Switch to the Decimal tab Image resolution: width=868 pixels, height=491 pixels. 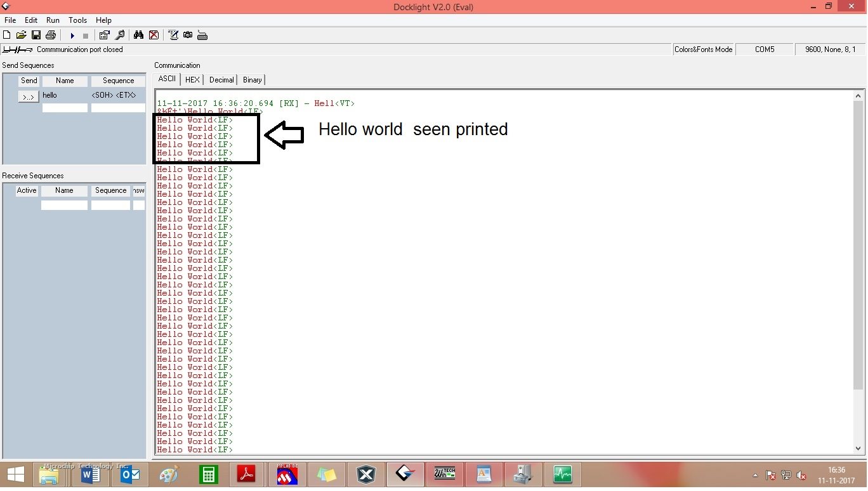point(221,80)
